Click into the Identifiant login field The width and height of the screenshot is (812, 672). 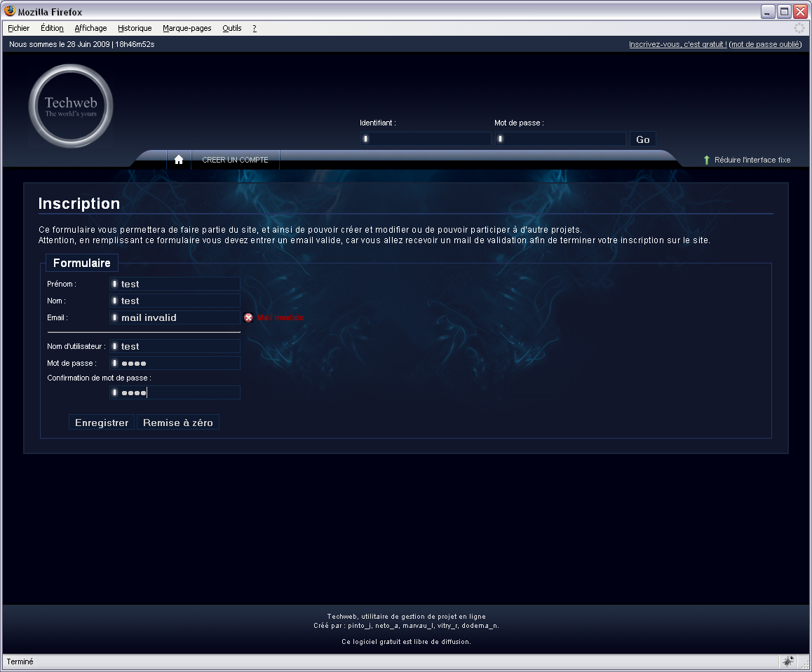click(426, 139)
